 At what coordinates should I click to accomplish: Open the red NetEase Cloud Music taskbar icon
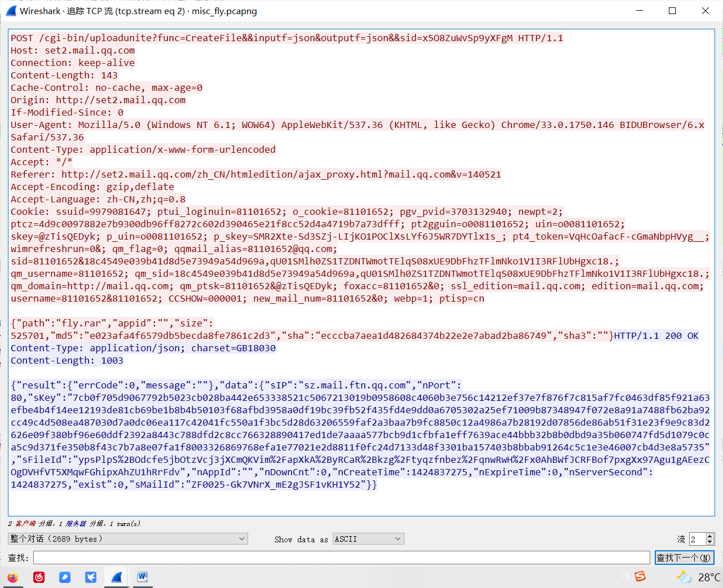(39, 577)
